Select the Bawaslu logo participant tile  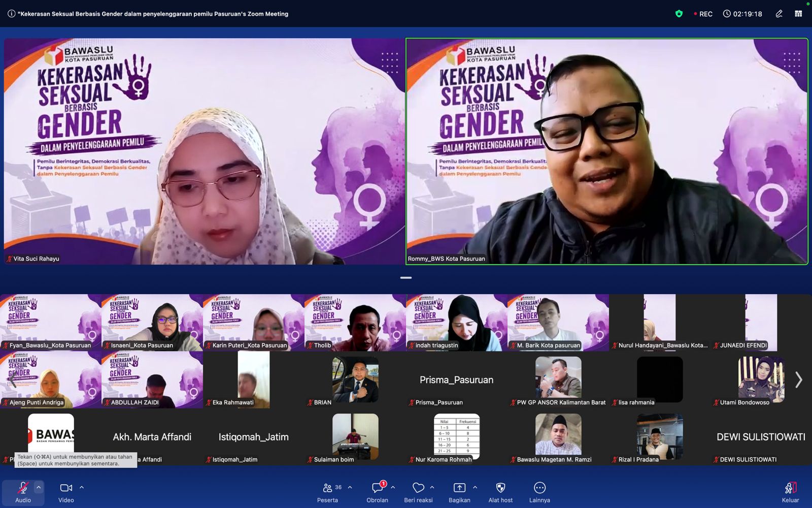51,437
